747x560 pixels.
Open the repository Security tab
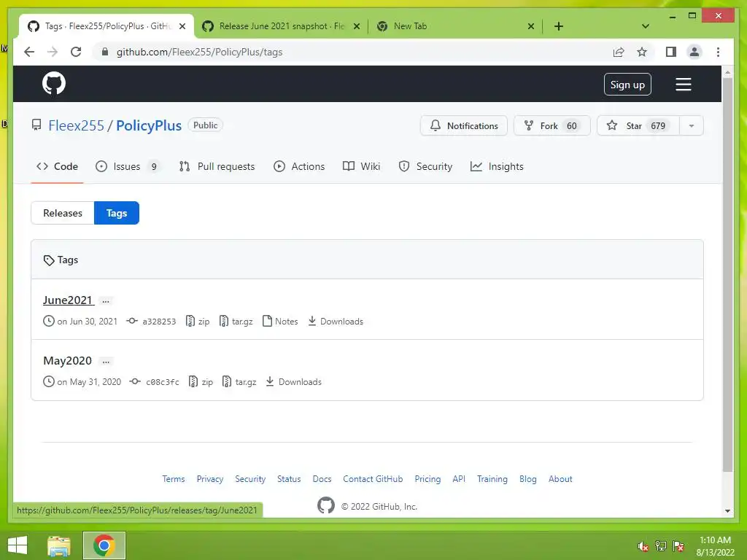coord(425,166)
